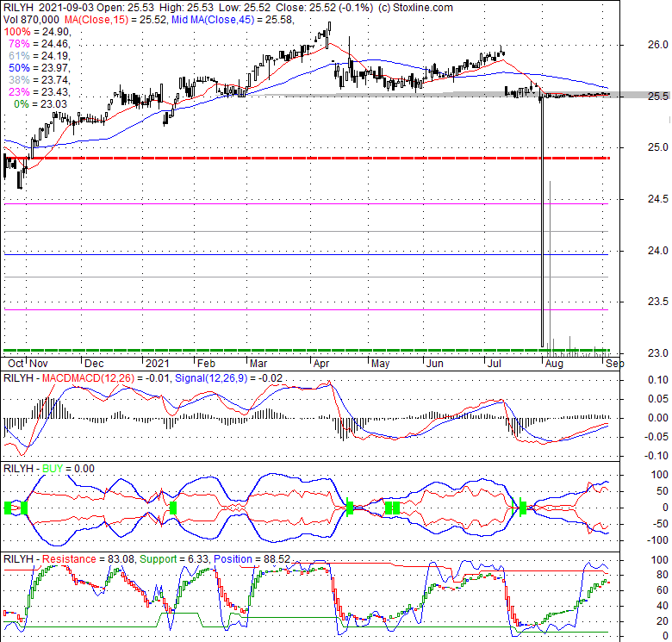This screenshot has height=642, width=672.
Task: Click the 61% = 24.19 Fibonacci label
Action: tap(39, 56)
